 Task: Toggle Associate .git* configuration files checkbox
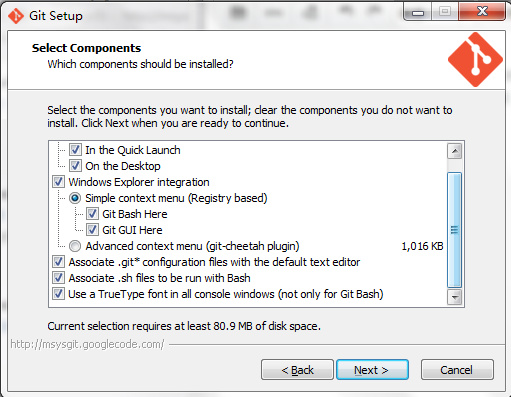58,262
